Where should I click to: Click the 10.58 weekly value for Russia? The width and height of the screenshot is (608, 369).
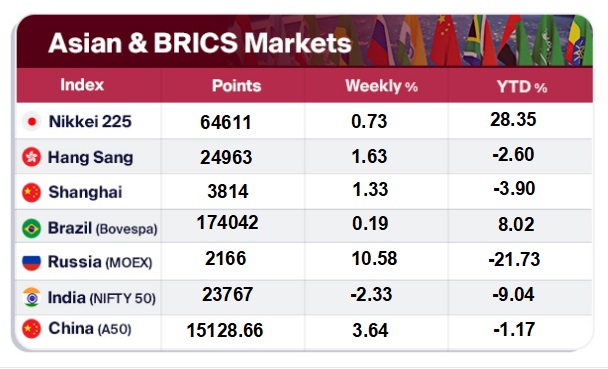pos(374,259)
